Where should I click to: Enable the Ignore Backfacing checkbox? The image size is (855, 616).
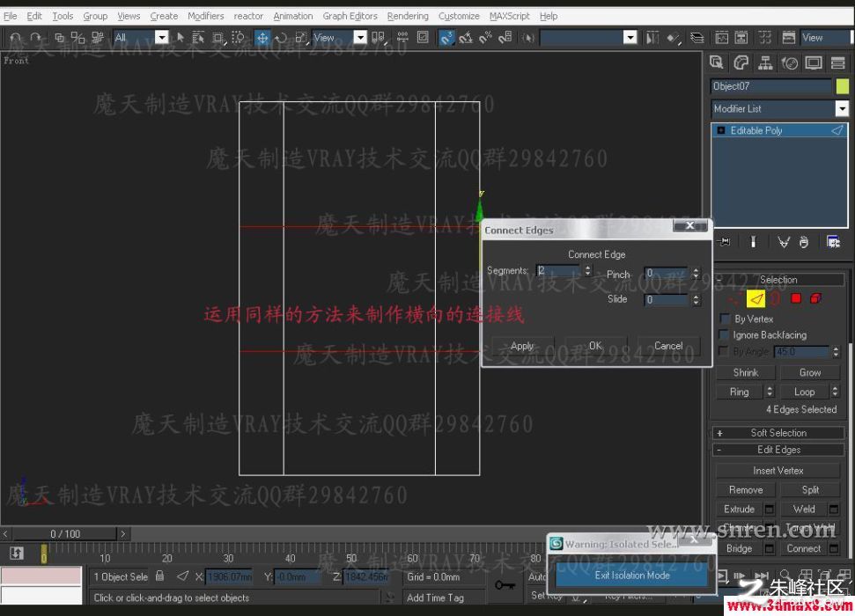click(725, 334)
